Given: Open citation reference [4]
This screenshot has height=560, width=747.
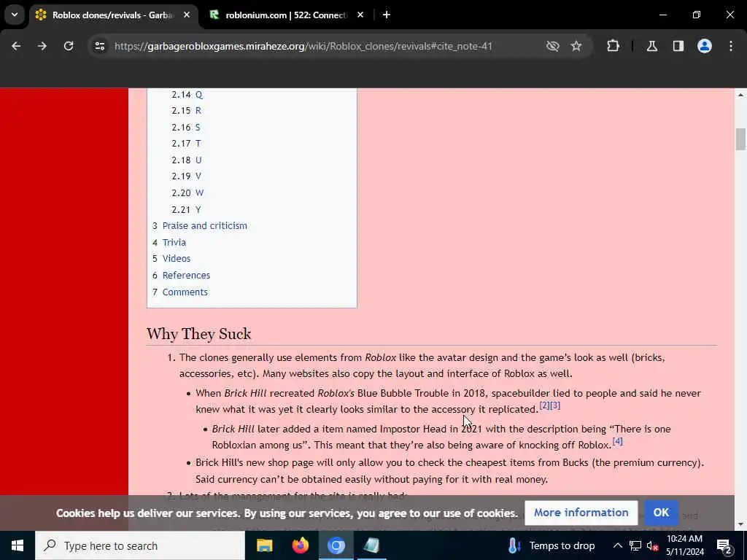Looking at the screenshot, I should click(617, 441).
